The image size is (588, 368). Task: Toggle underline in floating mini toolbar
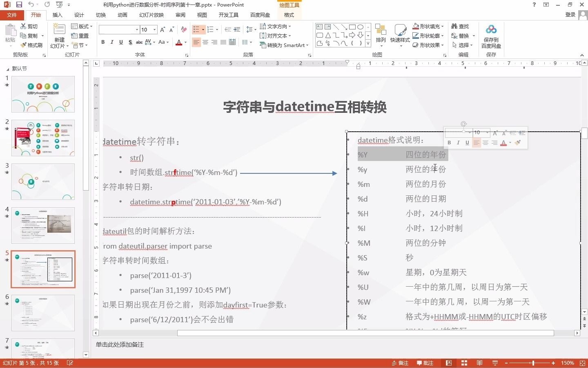coord(467,143)
